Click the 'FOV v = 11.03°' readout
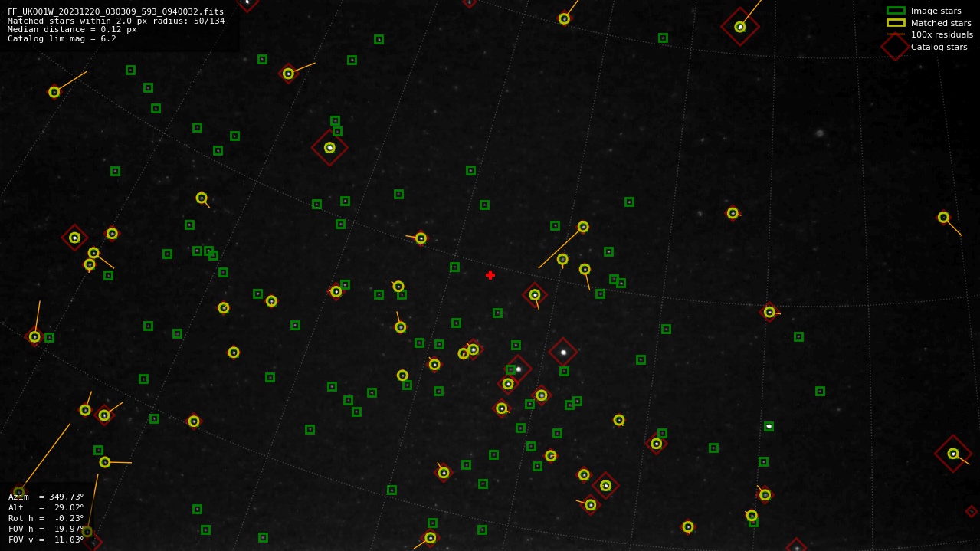Viewport: 980px width, 551px height. 46,540
